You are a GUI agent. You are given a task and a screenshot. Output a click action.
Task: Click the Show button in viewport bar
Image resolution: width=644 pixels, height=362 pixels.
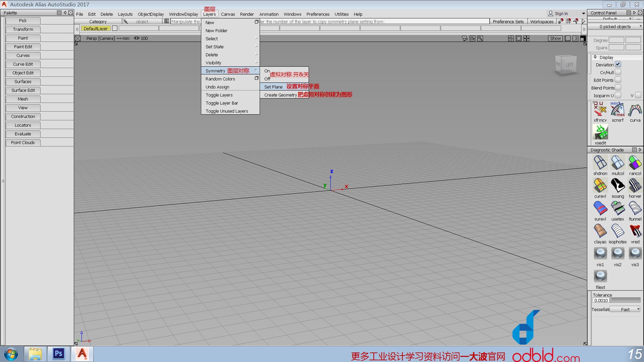click(x=555, y=38)
